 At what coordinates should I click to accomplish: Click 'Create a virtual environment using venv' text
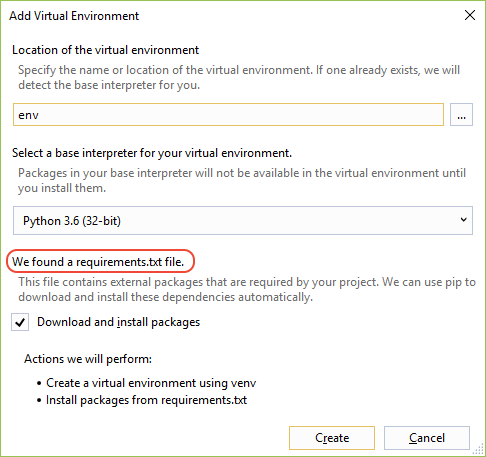tap(151, 383)
